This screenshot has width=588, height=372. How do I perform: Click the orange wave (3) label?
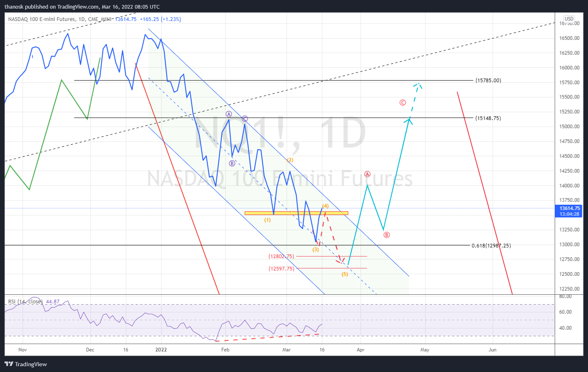[x=315, y=250]
